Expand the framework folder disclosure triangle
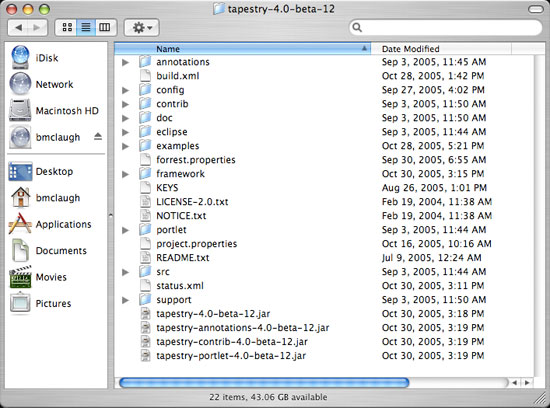Screen dimensions: 550x408 pyautogui.click(x=125, y=174)
